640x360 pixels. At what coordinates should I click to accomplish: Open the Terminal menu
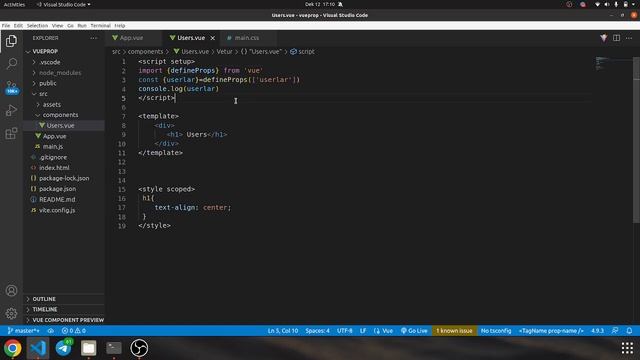[x=100, y=25]
